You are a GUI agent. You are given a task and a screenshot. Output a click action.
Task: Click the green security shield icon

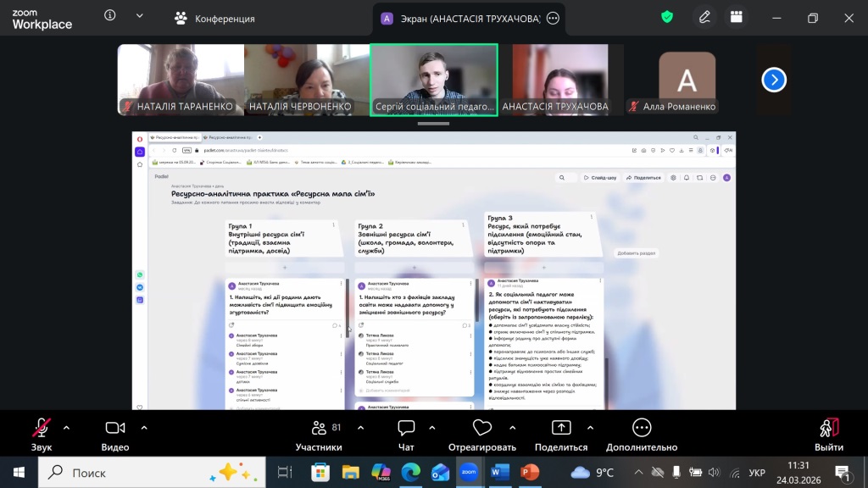pos(667,17)
